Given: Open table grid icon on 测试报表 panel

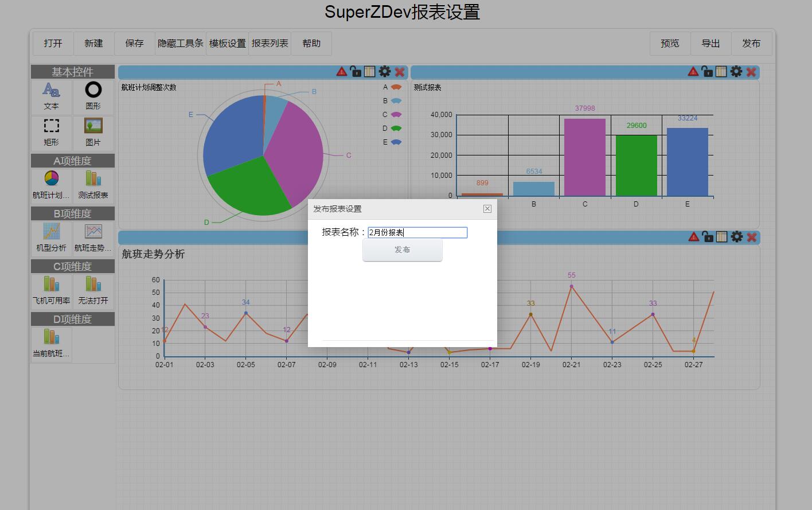Looking at the screenshot, I should [721, 72].
